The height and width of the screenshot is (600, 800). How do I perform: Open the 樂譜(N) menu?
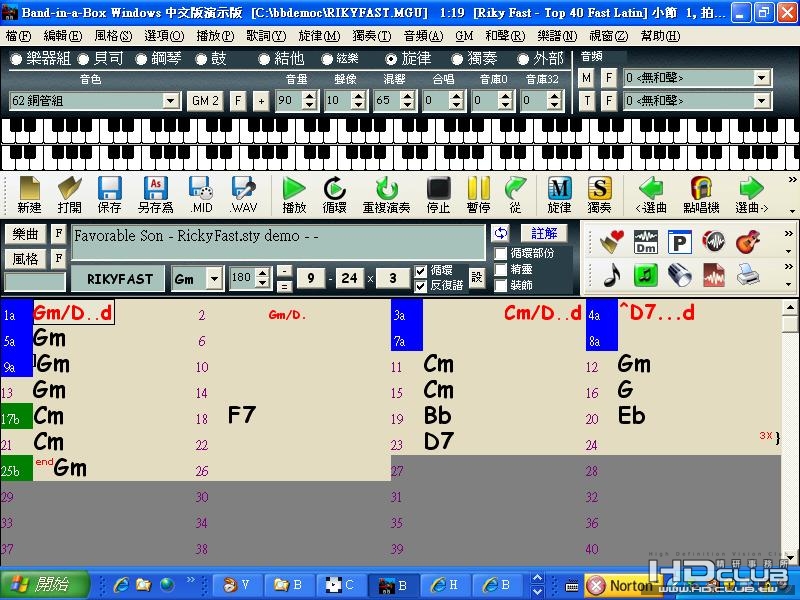pos(558,36)
